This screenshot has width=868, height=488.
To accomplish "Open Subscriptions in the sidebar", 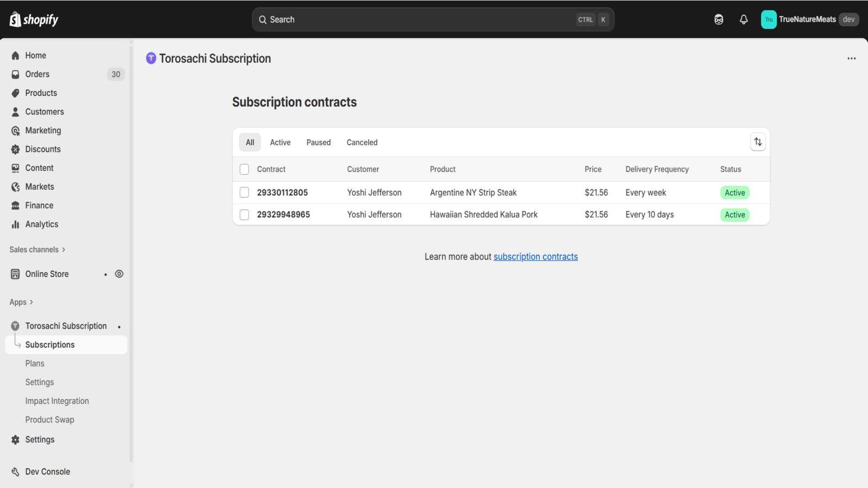I will click(x=66, y=345).
